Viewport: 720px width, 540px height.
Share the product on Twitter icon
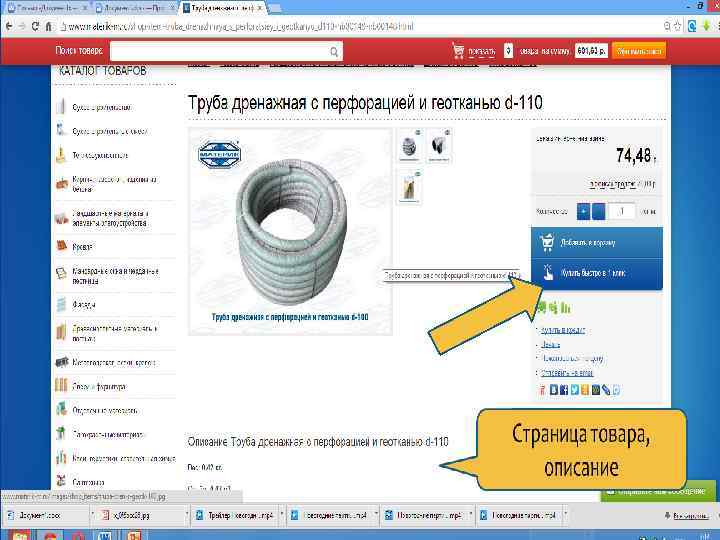574,390
